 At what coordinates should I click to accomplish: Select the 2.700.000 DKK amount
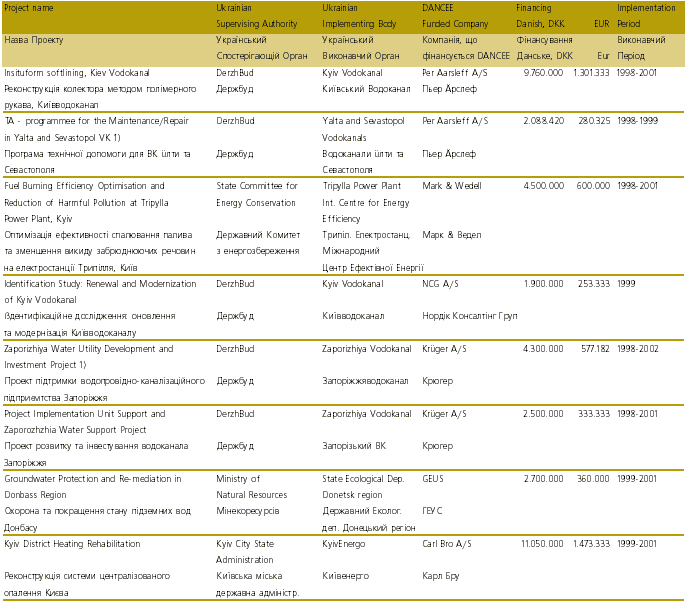[543, 479]
